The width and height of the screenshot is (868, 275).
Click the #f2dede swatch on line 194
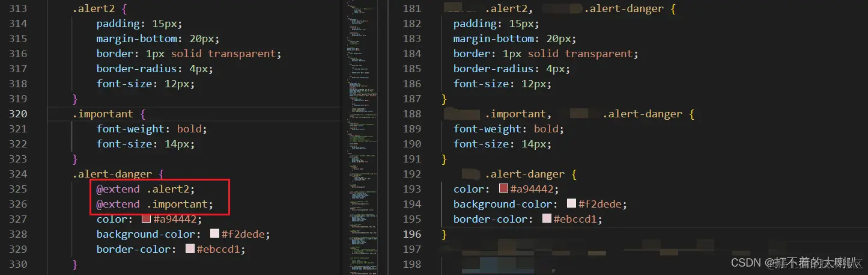coord(572,204)
